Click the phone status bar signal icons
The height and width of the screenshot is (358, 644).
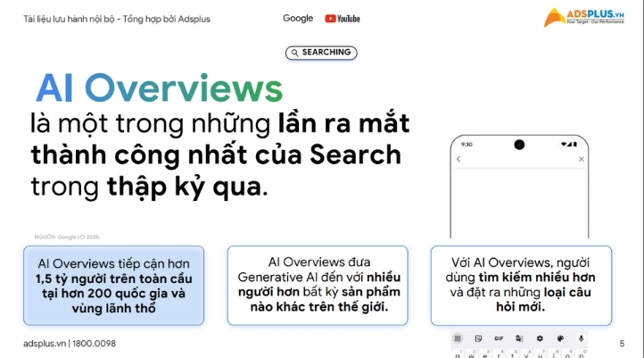point(569,145)
